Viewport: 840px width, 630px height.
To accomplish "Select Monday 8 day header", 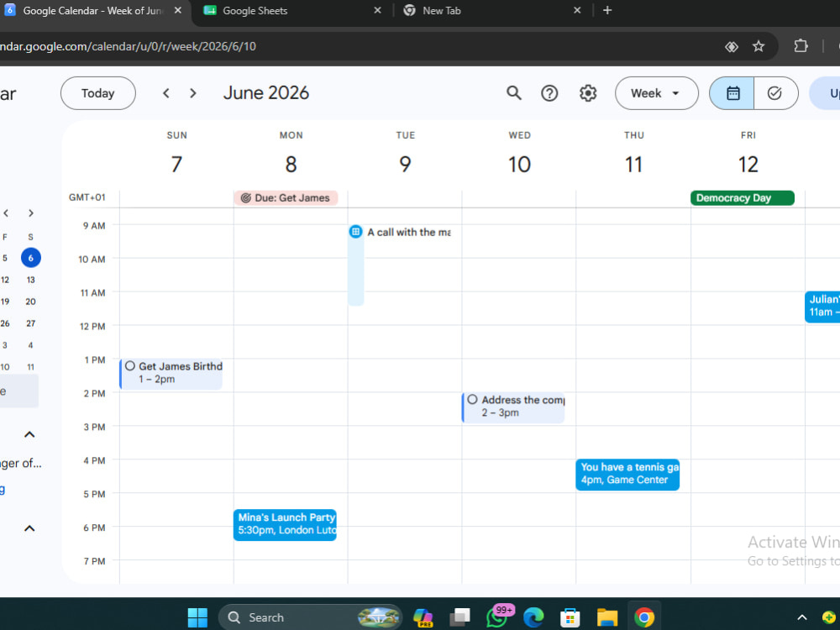I will (291, 164).
